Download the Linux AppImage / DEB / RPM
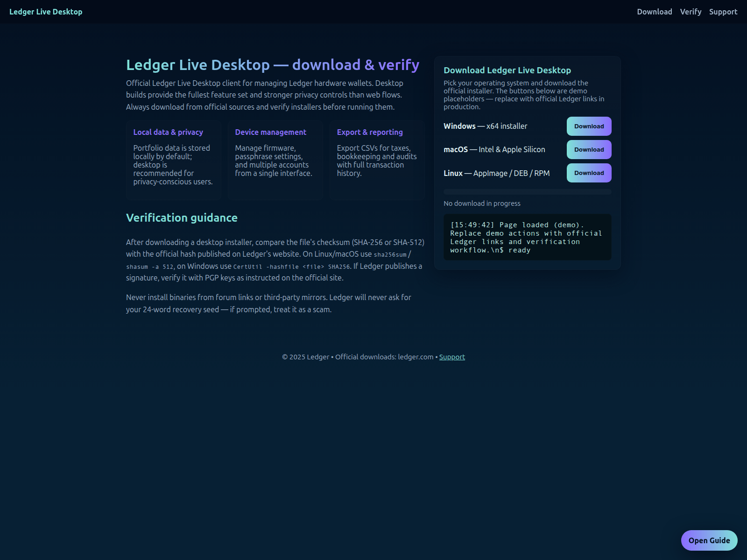This screenshot has width=747, height=560. pos(589,173)
